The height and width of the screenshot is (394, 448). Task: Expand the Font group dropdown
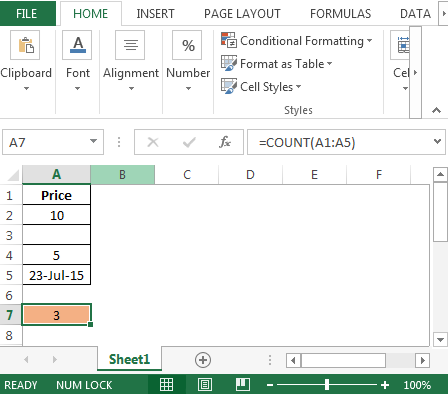coord(77,89)
